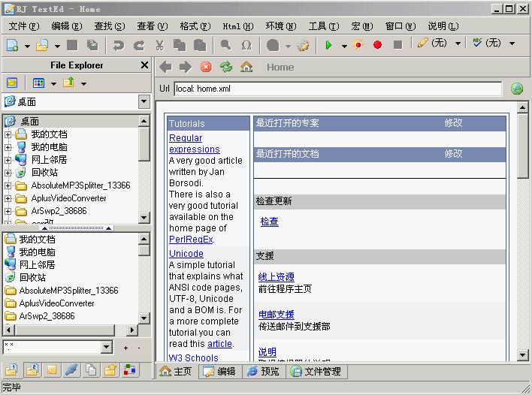Image resolution: width=532 pixels, height=395 pixels.
Task: Open the 文件(F) menu
Action: [x=24, y=26]
